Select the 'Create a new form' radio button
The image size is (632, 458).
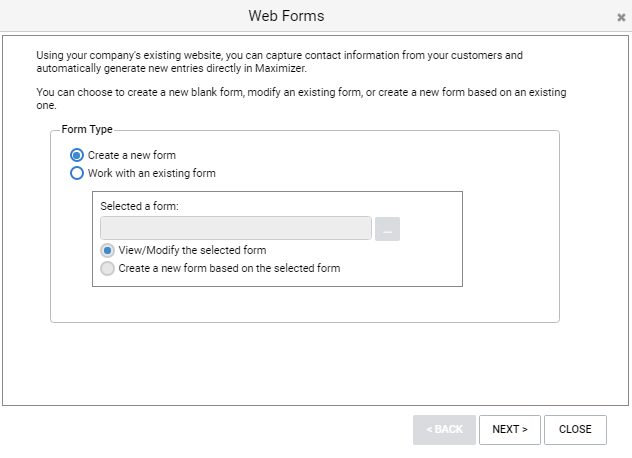click(77, 155)
